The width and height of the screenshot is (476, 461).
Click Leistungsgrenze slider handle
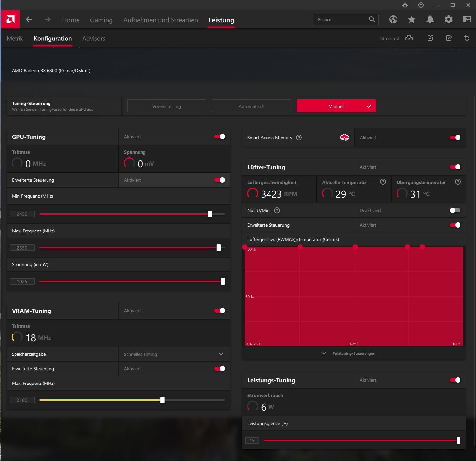coord(458,440)
